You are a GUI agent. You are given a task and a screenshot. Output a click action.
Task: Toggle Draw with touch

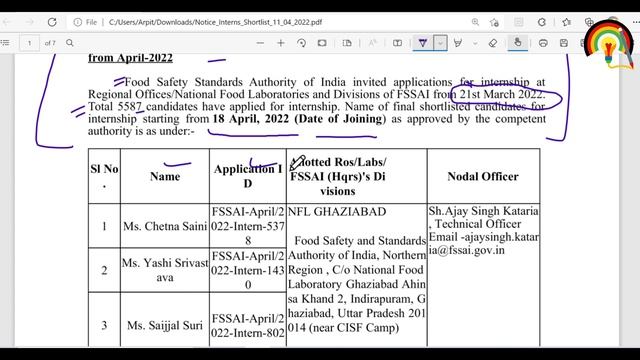pos(518,42)
